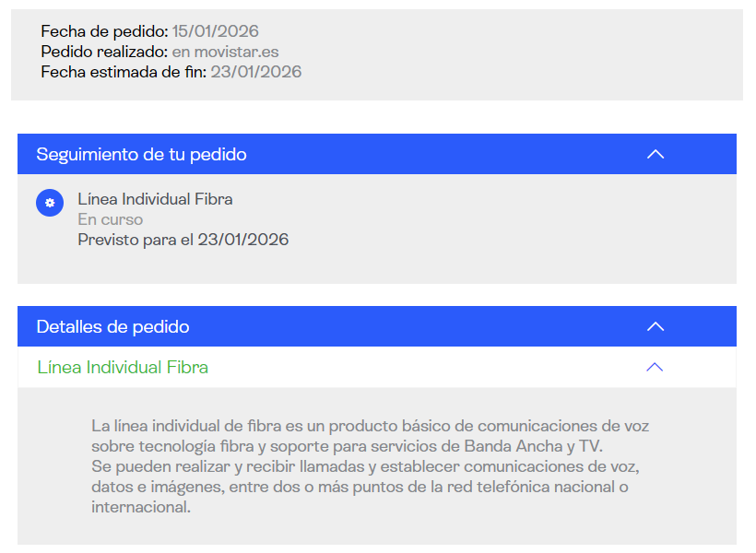Collapse the Detalles de pedido chevron
Image resolution: width=756 pixels, height=553 pixels.
656,326
